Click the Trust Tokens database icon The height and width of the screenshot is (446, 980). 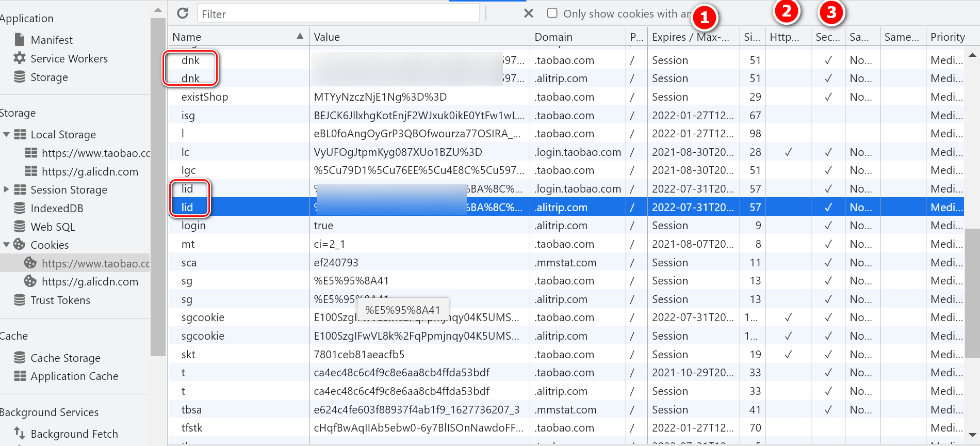20,300
